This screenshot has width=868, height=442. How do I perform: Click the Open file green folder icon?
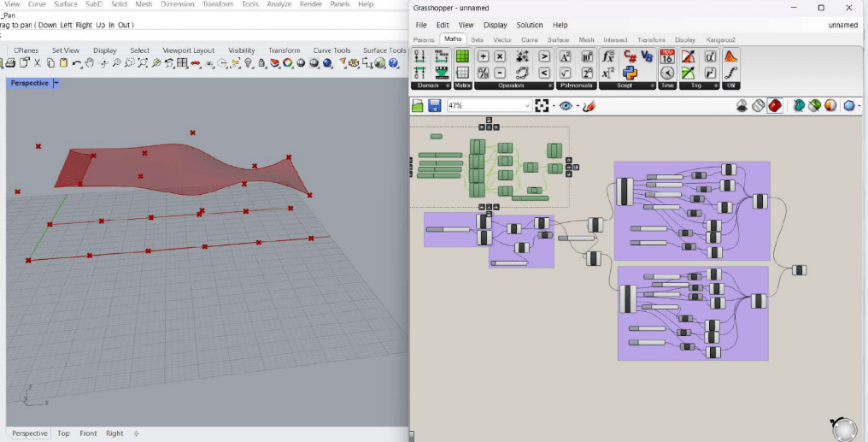(x=418, y=106)
